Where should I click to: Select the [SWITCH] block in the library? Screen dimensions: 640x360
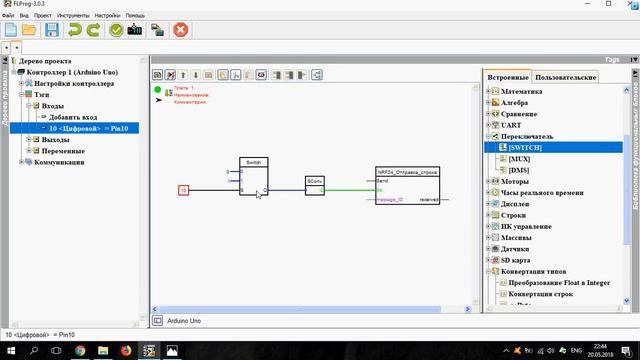(553, 147)
